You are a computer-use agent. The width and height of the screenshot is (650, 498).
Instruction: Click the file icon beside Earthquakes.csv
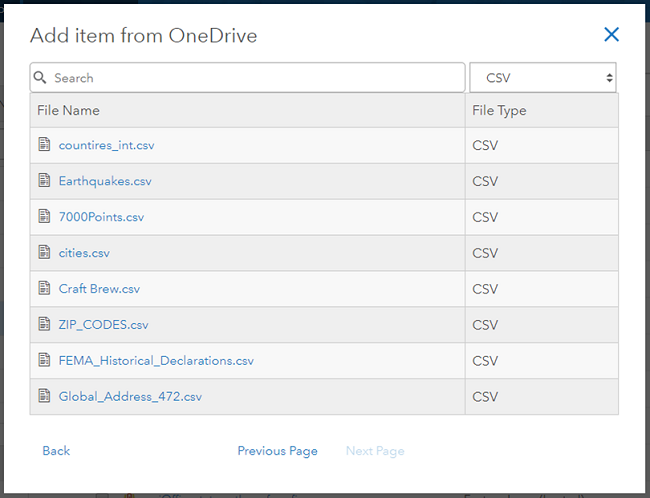pos(44,181)
